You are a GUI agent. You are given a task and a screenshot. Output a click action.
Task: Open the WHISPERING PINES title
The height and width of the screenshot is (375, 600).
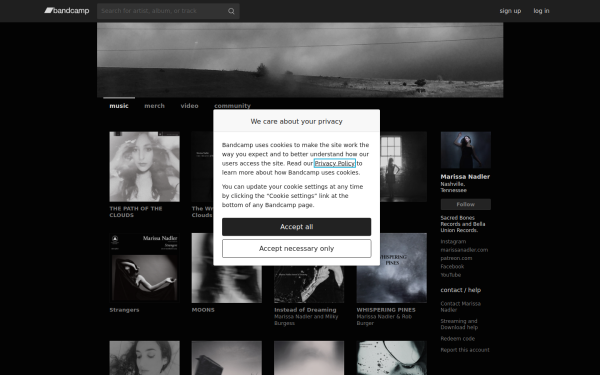[386, 310]
